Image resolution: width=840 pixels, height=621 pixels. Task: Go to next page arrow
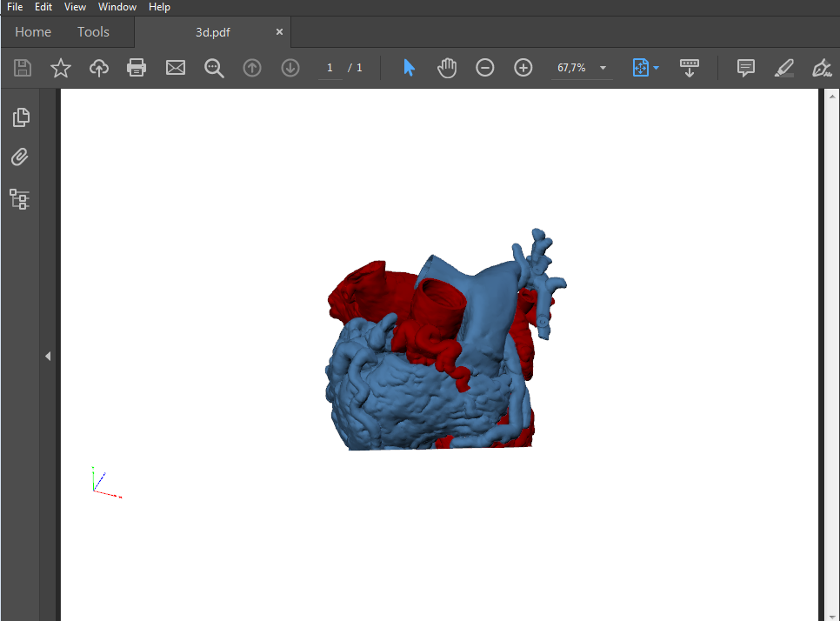290,68
